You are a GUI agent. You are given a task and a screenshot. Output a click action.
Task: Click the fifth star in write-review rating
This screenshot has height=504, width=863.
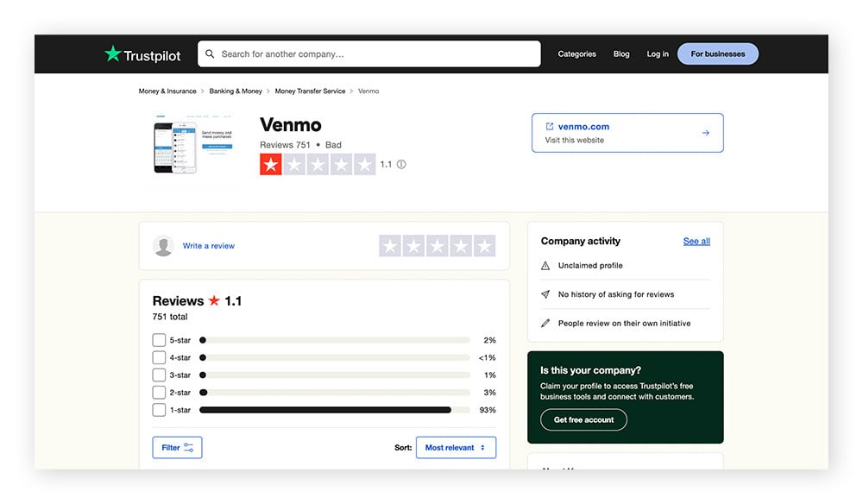pos(484,246)
